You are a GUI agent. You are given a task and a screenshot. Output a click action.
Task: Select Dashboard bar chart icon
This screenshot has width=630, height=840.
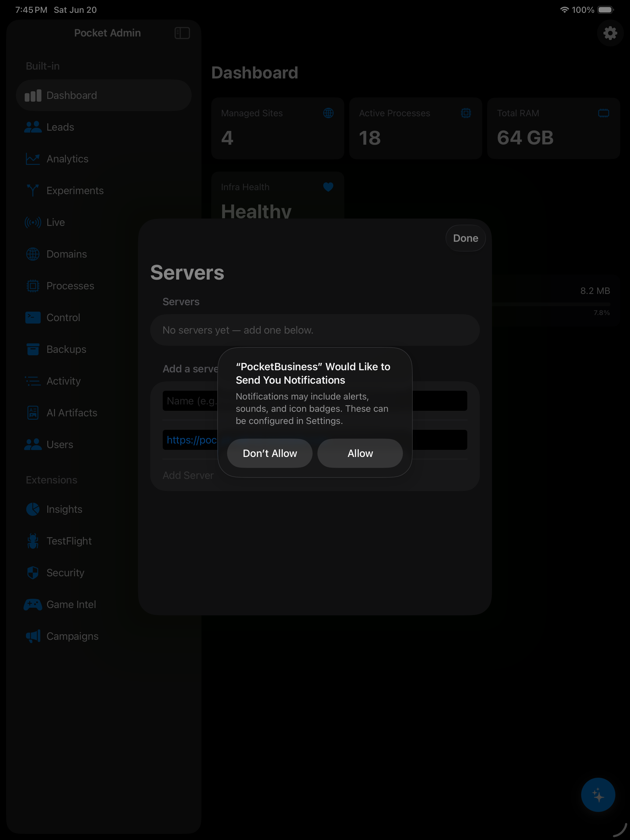[x=33, y=95]
